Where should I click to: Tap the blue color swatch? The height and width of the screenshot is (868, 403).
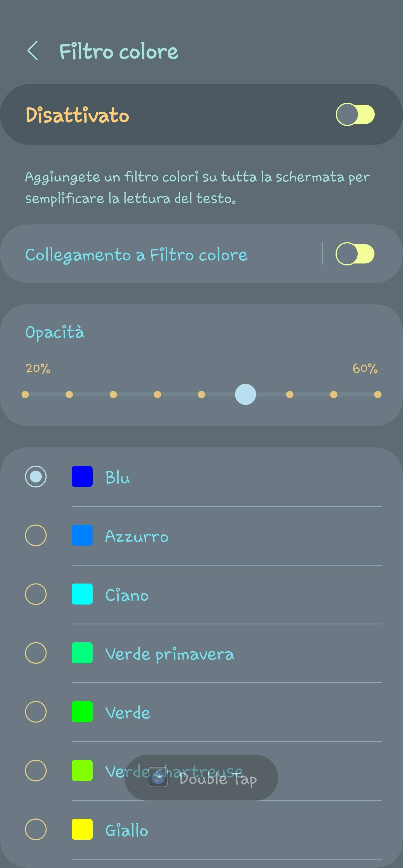coord(82,477)
